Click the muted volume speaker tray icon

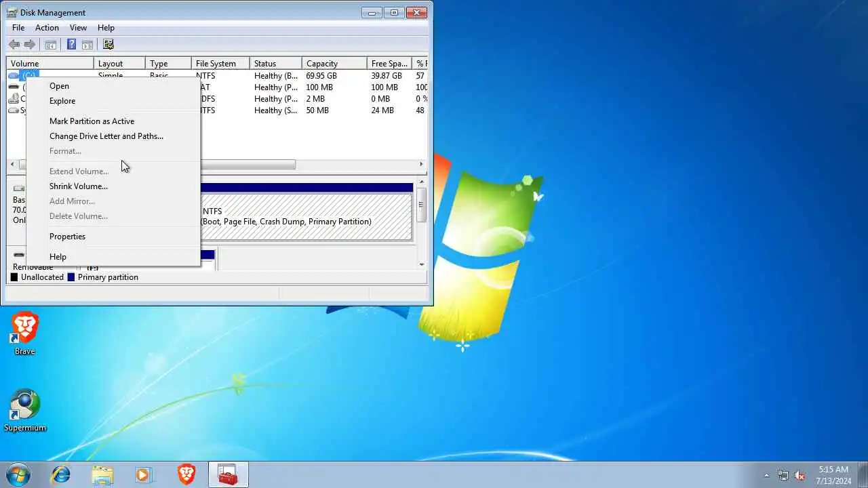tap(800, 475)
